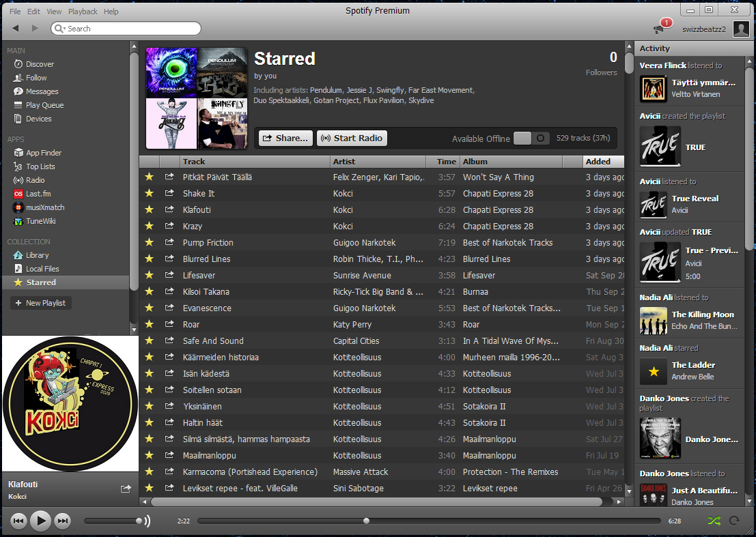Click the navigate back arrow
The height and width of the screenshot is (537, 756).
(16, 28)
